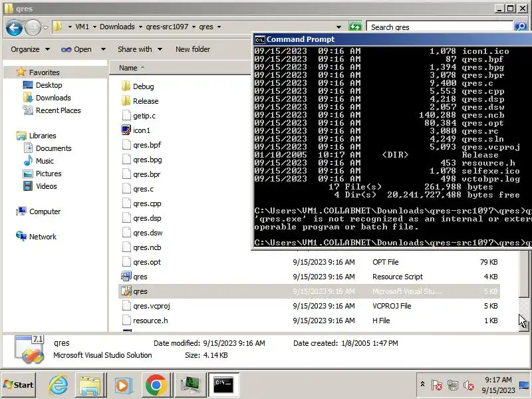Select Libraries in the navigation pane

point(43,136)
